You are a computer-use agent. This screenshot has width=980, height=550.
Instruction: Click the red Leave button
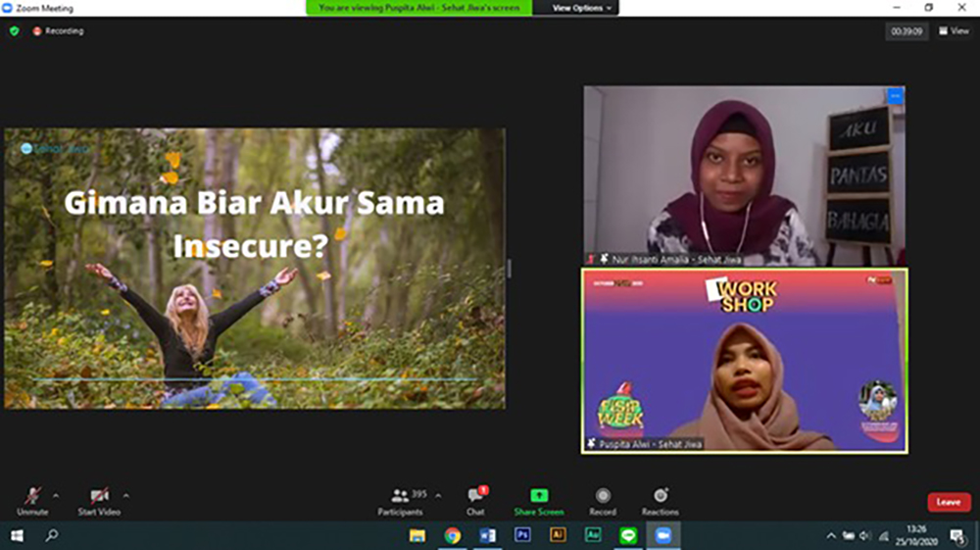click(x=948, y=502)
